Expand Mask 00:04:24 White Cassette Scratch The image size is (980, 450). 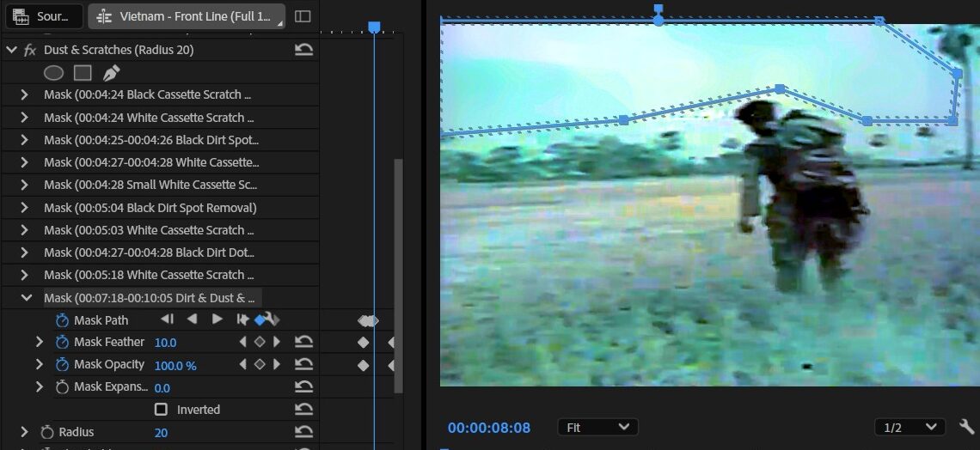point(24,118)
